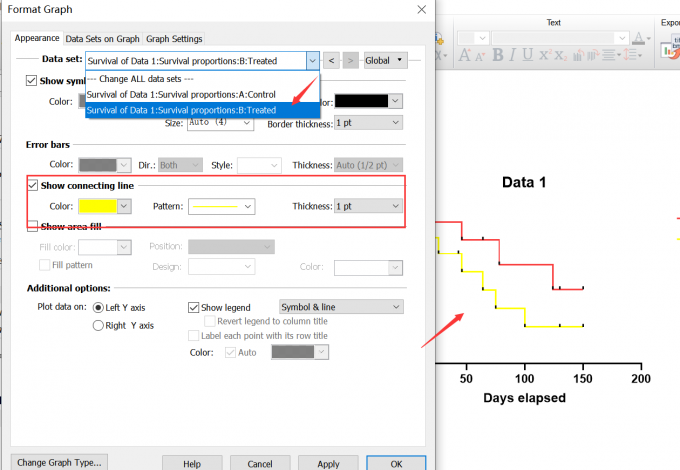Screen dimensions: 680x470
Task: Open error bars Dir. dropdown
Action: click(180, 165)
